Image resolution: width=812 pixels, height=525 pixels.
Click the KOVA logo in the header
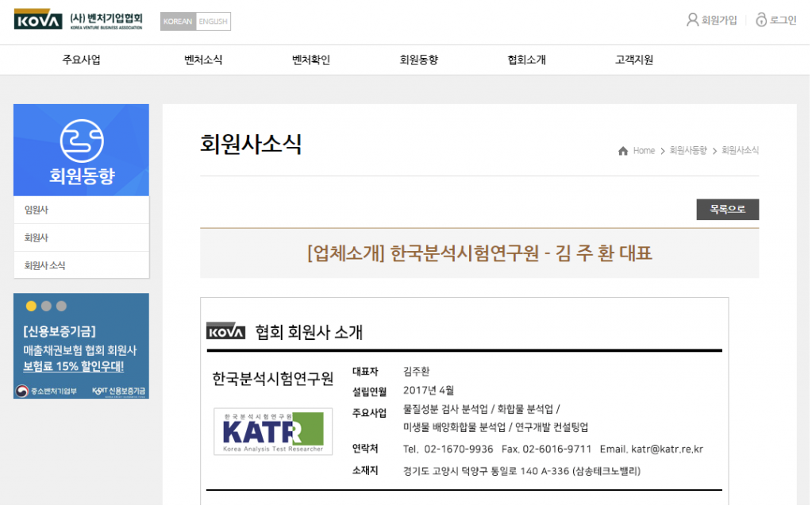click(x=79, y=20)
